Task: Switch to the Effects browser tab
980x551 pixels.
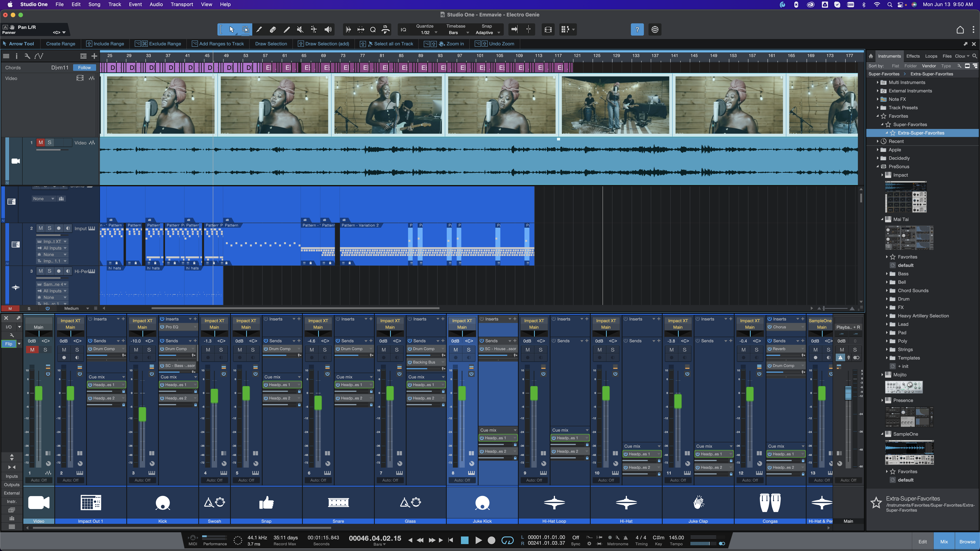Action: pos(913,56)
